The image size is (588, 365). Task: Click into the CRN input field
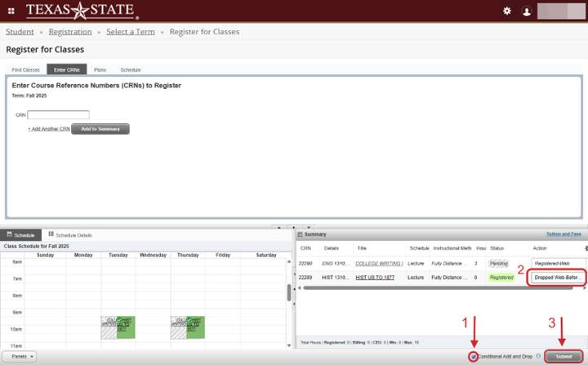[59, 115]
